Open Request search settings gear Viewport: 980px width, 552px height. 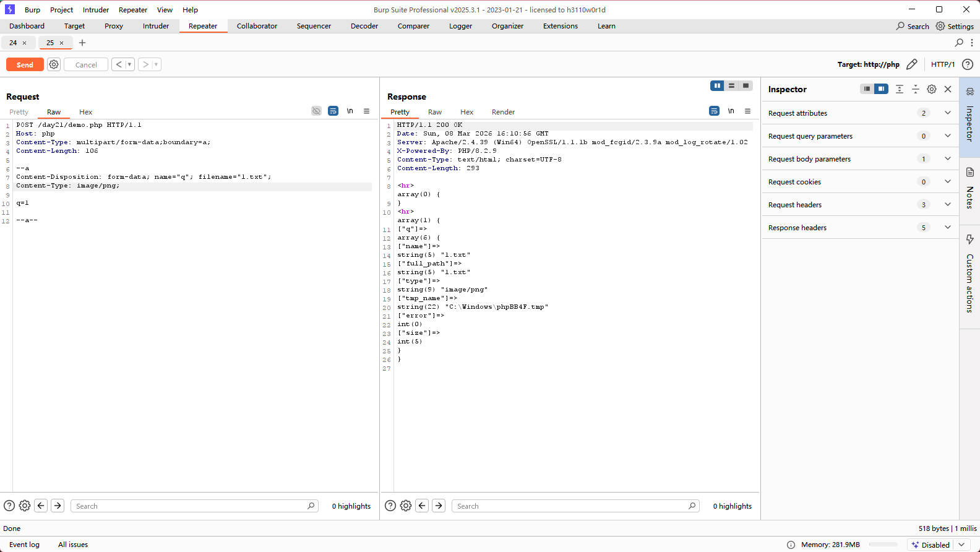click(25, 506)
